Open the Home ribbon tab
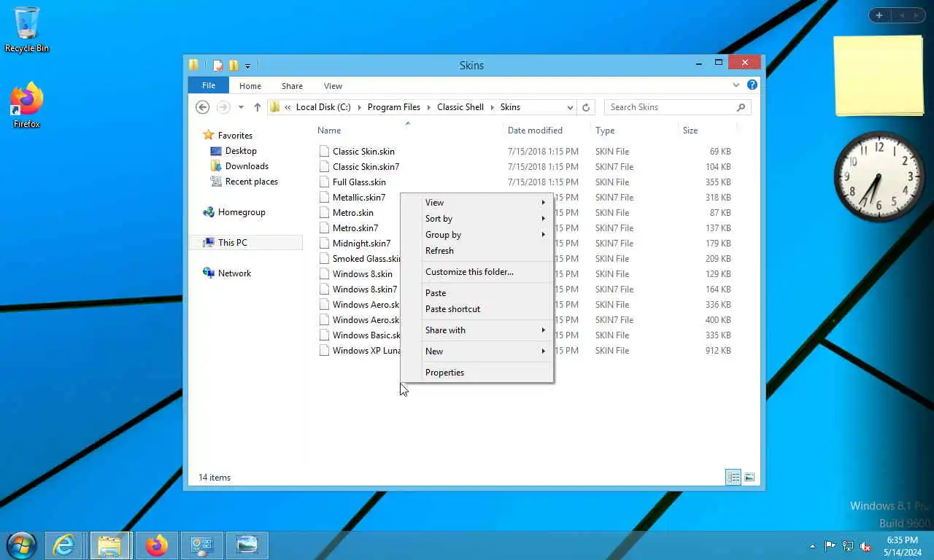The width and height of the screenshot is (934, 560). pos(250,86)
